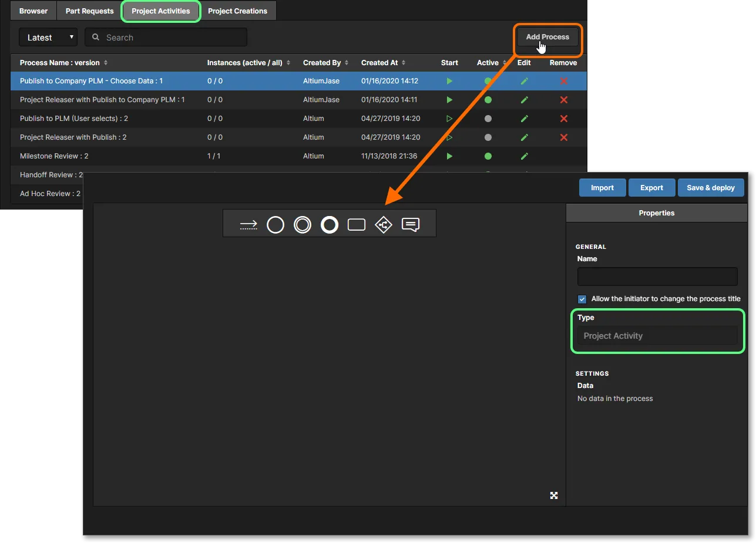The image size is (756, 543).
Task: Open the Latest version filter dropdown
Action: coord(48,38)
